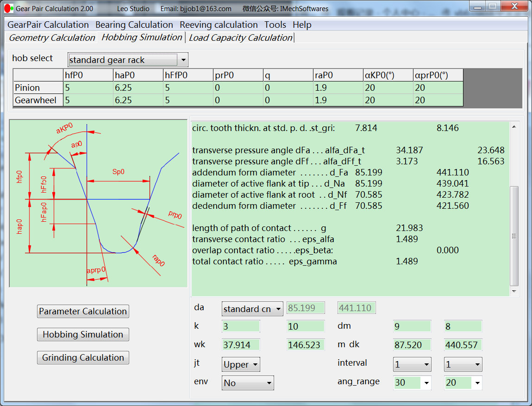Open the Help menu
The image size is (532, 406).
pos(302,25)
